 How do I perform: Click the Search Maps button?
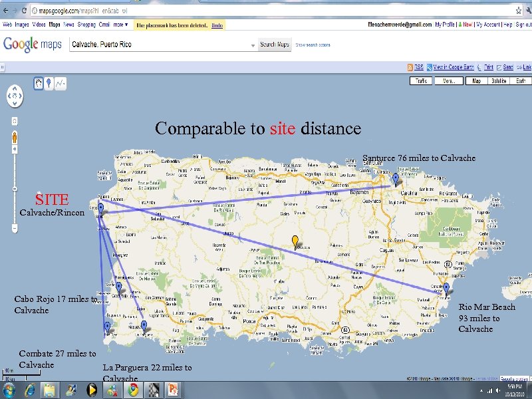(x=275, y=45)
